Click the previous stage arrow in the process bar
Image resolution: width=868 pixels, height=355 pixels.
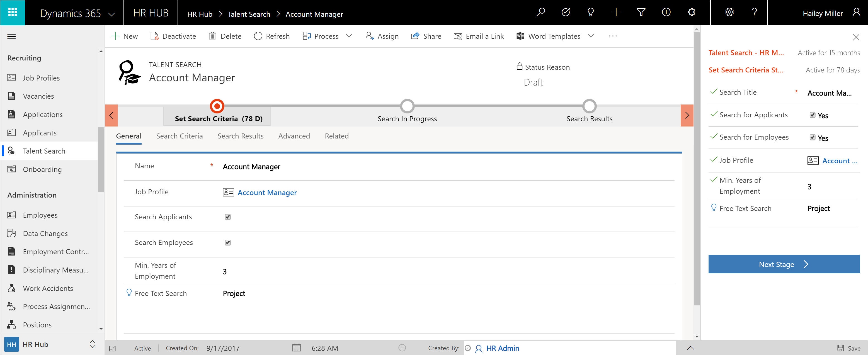tap(111, 116)
